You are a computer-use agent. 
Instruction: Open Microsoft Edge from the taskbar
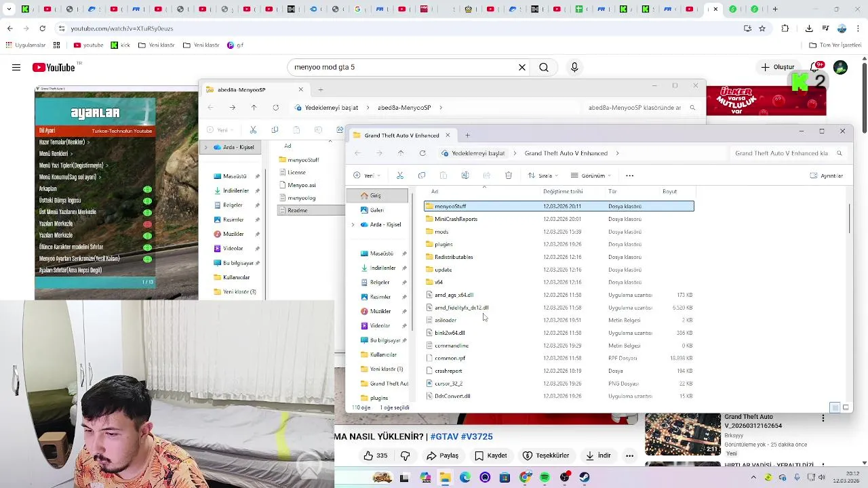point(465,477)
